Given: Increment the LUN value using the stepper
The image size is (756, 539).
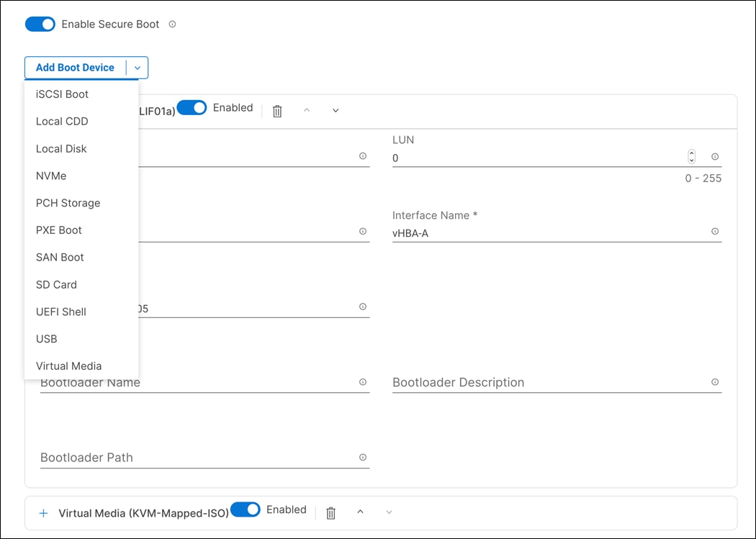Looking at the screenshot, I should [x=691, y=152].
